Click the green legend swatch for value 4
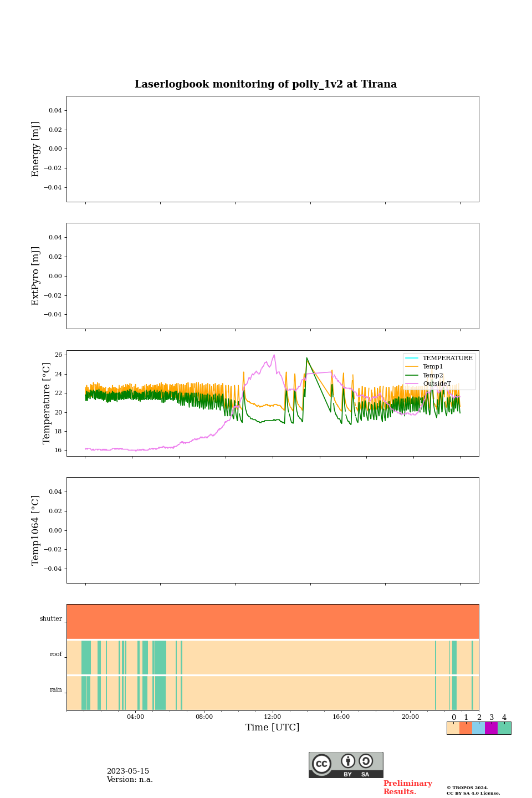This screenshot has width=532, height=798. (x=504, y=728)
